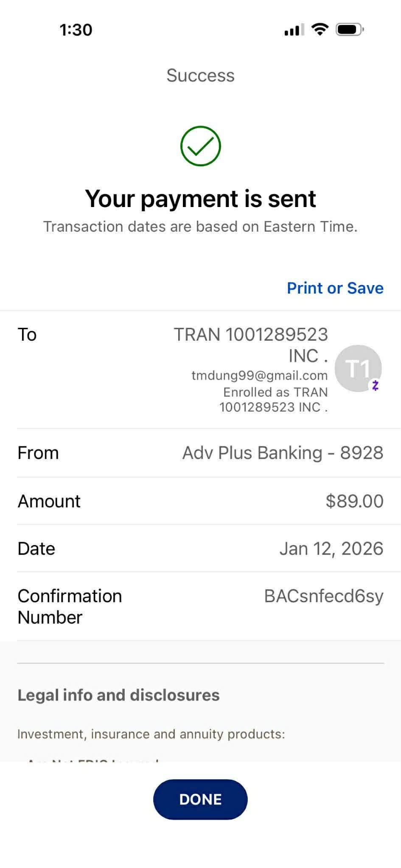The height and width of the screenshot is (868, 401).
Task: Tap the Success screen title
Action: point(200,76)
